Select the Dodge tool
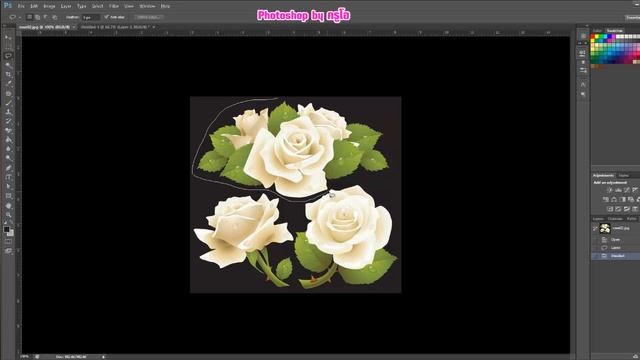This screenshot has width=640, height=360. [x=8, y=158]
